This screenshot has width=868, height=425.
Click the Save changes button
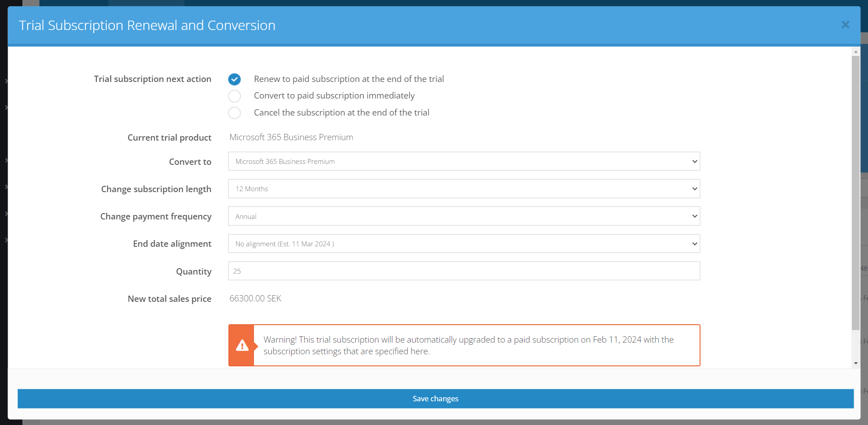coord(435,399)
